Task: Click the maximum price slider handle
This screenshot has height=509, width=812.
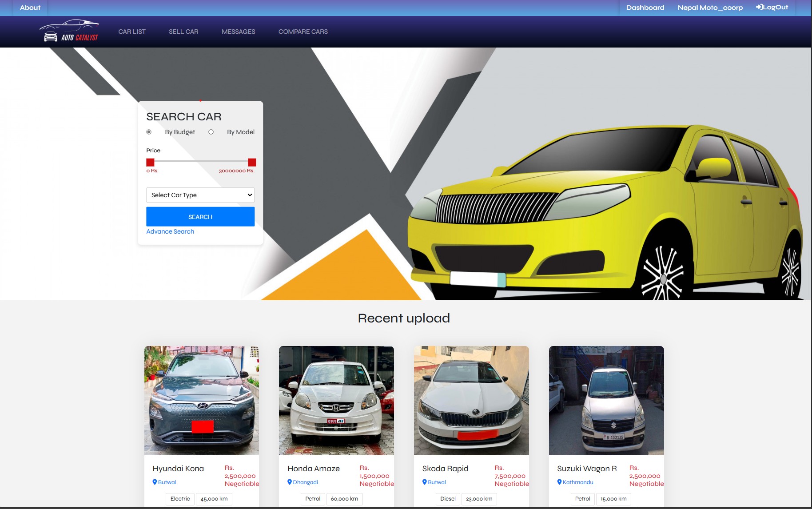Action: click(x=252, y=163)
